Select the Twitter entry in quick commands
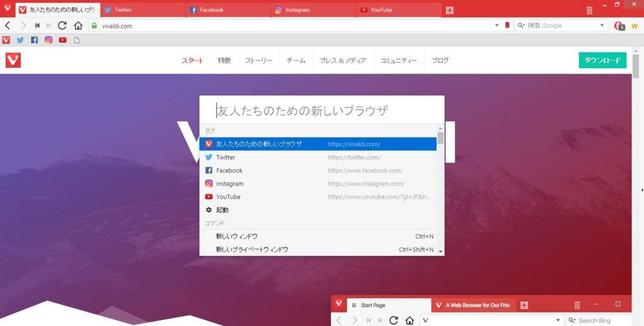Screen dimensions: 644x326 click(x=318, y=157)
